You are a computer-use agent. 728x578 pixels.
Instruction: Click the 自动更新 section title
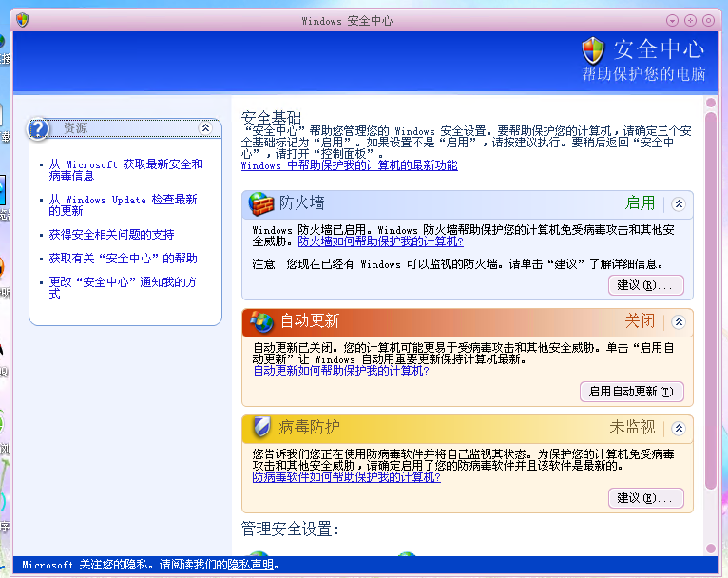tap(310, 321)
